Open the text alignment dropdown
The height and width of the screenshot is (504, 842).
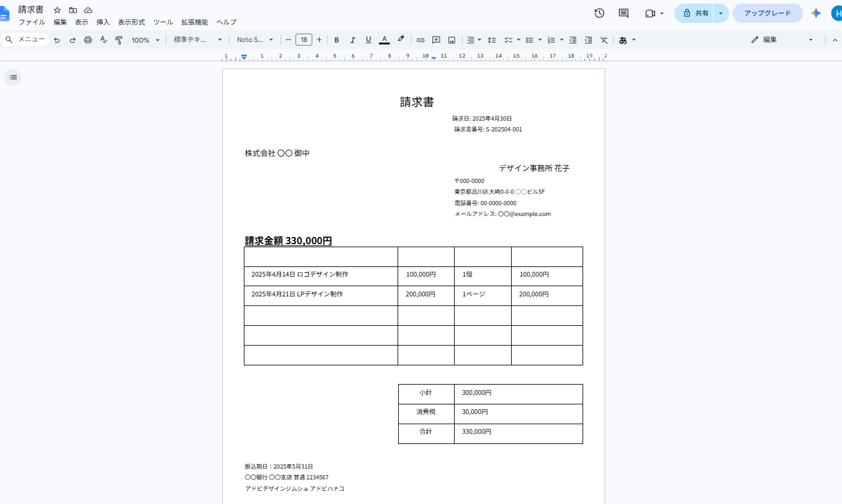point(474,40)
